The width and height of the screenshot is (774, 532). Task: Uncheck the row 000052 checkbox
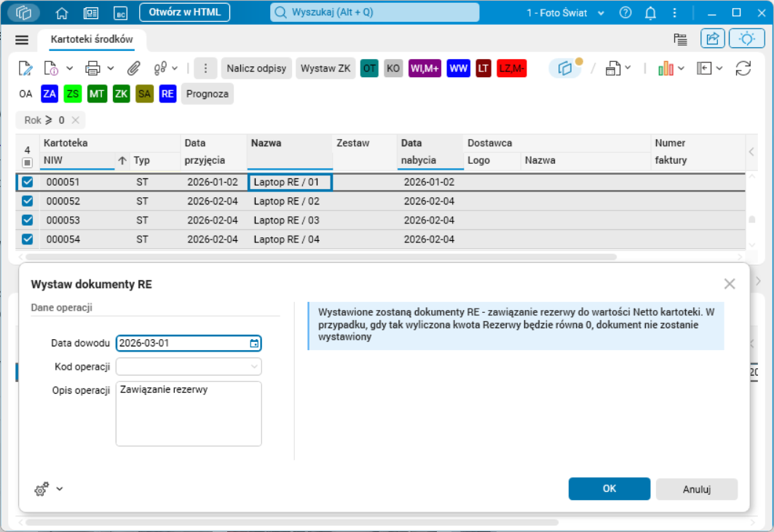(x=27, y=201)
